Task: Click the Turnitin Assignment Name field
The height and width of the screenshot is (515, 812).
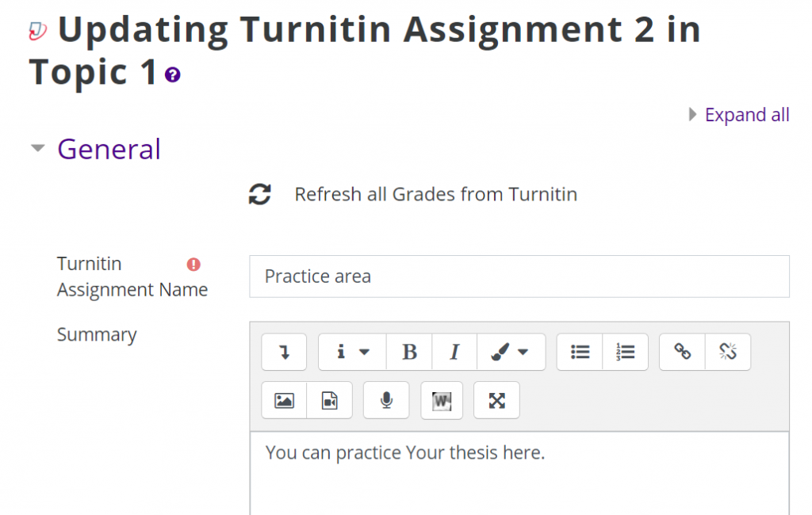Action: [519, 277]
